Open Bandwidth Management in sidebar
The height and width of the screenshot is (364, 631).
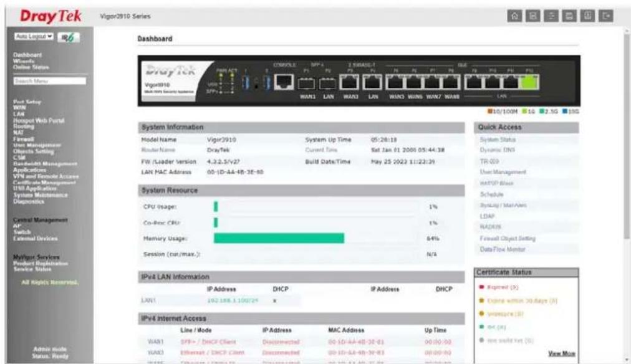45,164
